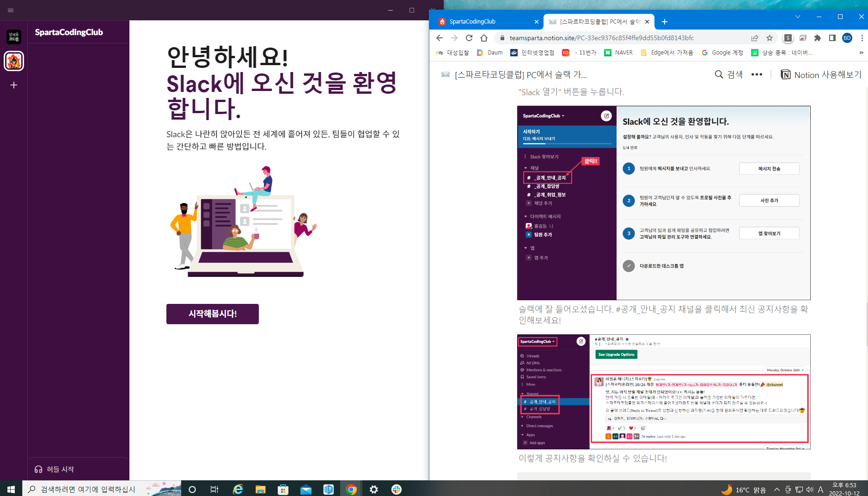Viewport: 868px width, 496px height.
Task: Open the 인터넷영업점 bookmark
Action: tap(532, 53)
